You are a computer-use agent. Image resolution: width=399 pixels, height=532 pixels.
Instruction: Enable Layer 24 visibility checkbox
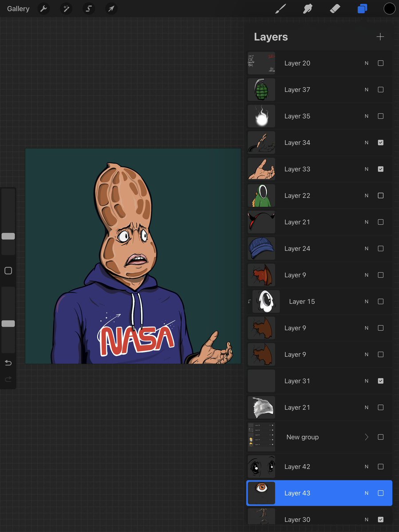[x=380, y=249]
